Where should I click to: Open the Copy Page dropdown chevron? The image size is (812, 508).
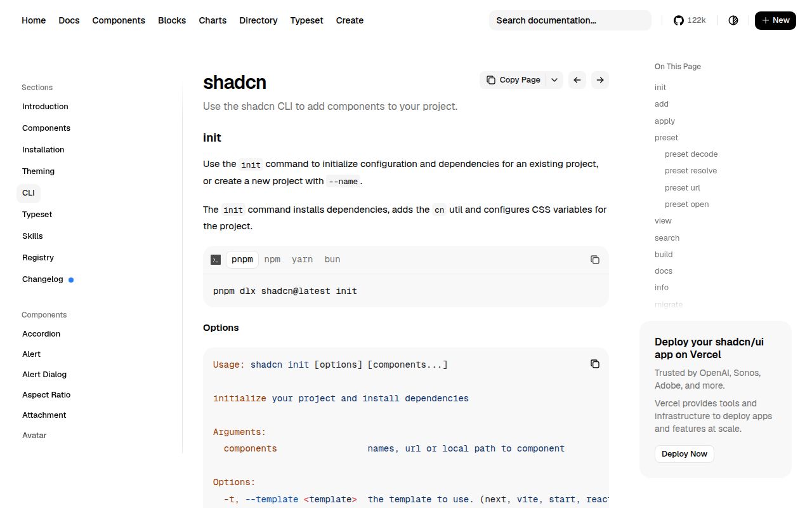click(554, 80)
